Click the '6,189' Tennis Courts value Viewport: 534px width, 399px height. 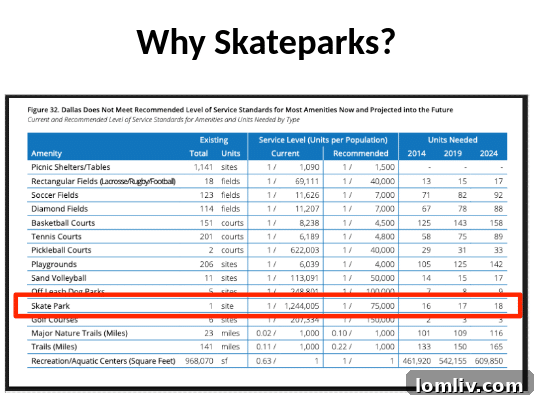pyautogui.click(x=309, y=237)
